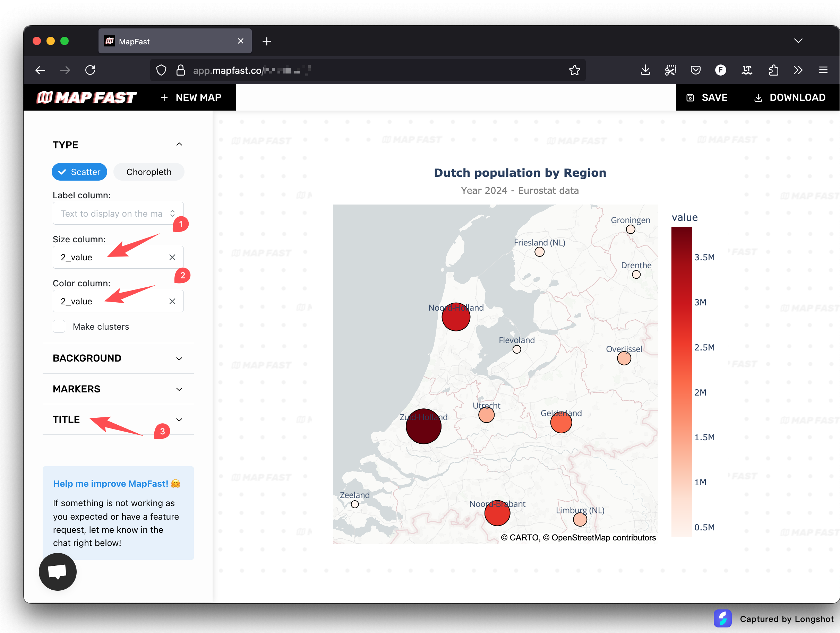Open the Color column dropdown

[x=118, y=301]
